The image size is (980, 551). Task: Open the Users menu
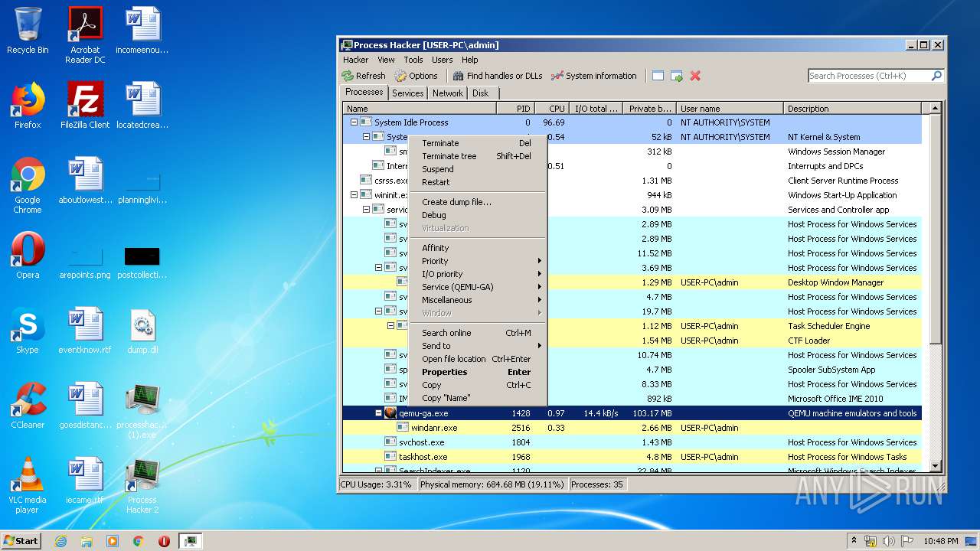[x=443, y=60]
